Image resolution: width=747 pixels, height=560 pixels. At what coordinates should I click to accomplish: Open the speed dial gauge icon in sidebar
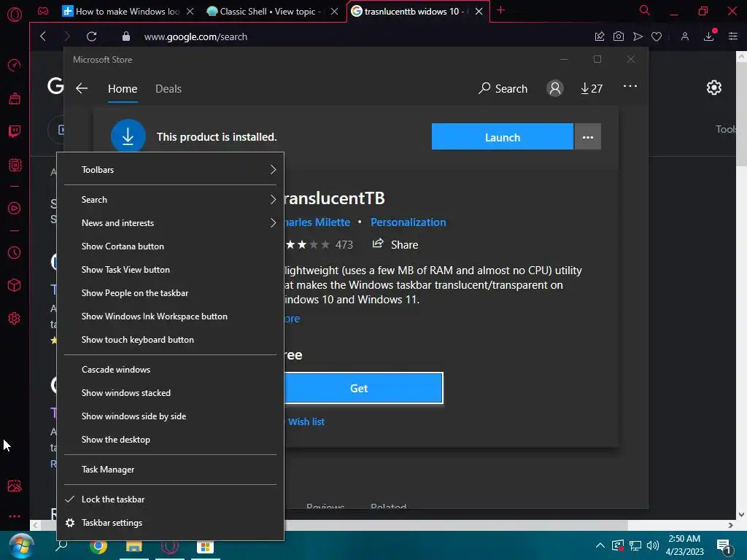[15, 65]
